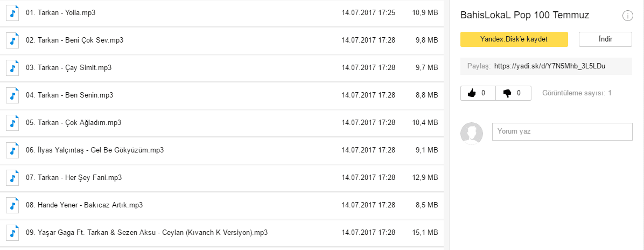Select the yadi.sk share link text

550,66
